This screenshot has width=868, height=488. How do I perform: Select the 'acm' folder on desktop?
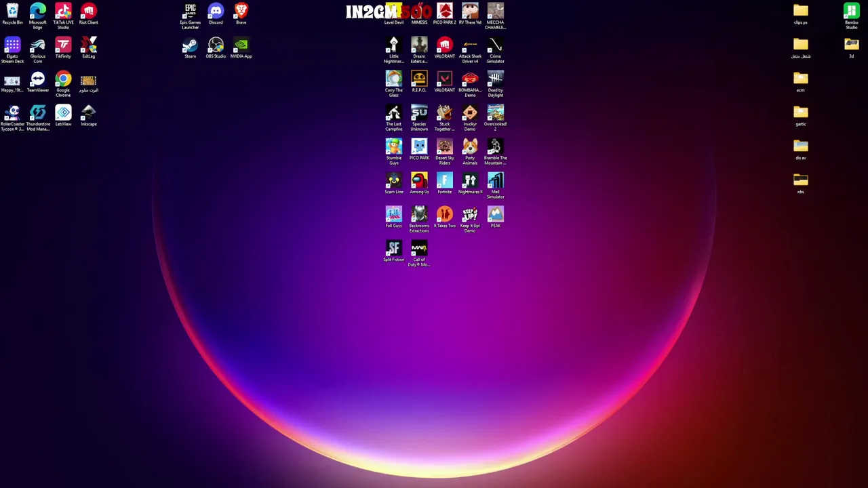(x=801, y=79)
